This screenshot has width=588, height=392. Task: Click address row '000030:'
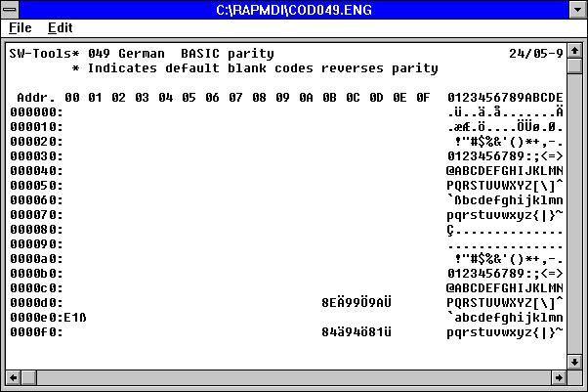(x=36, y=156)
